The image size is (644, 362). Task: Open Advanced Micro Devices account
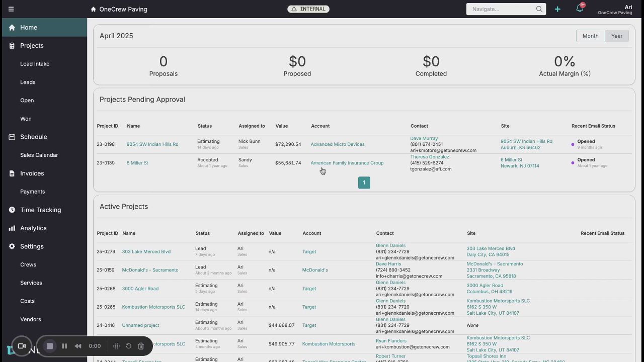click(338, 144)
